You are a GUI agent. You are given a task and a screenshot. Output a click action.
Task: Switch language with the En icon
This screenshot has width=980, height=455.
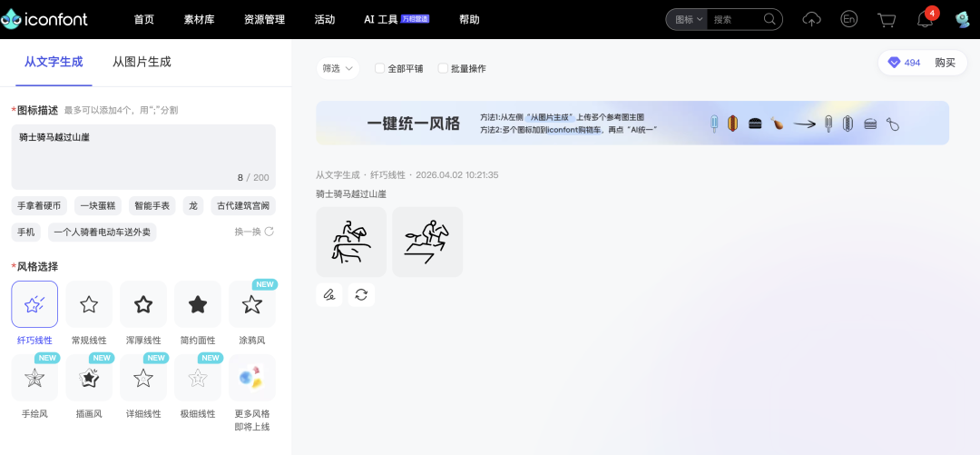[x=848, y=19]
